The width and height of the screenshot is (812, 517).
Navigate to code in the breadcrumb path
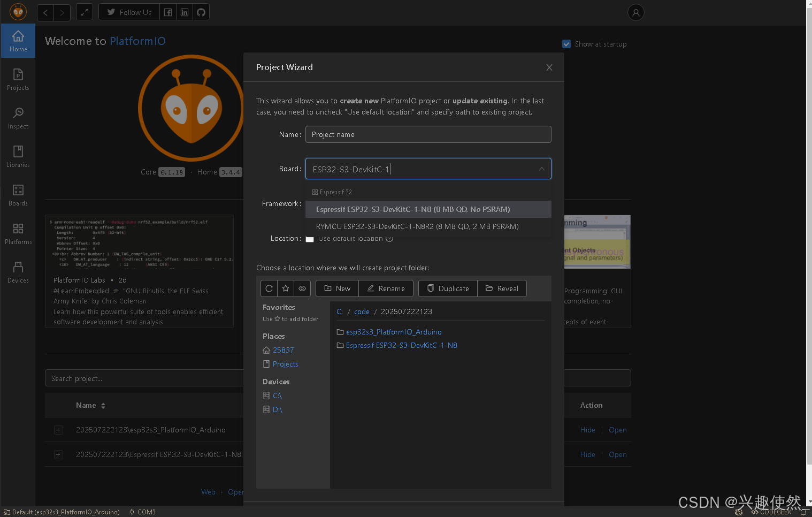[362, 311]
